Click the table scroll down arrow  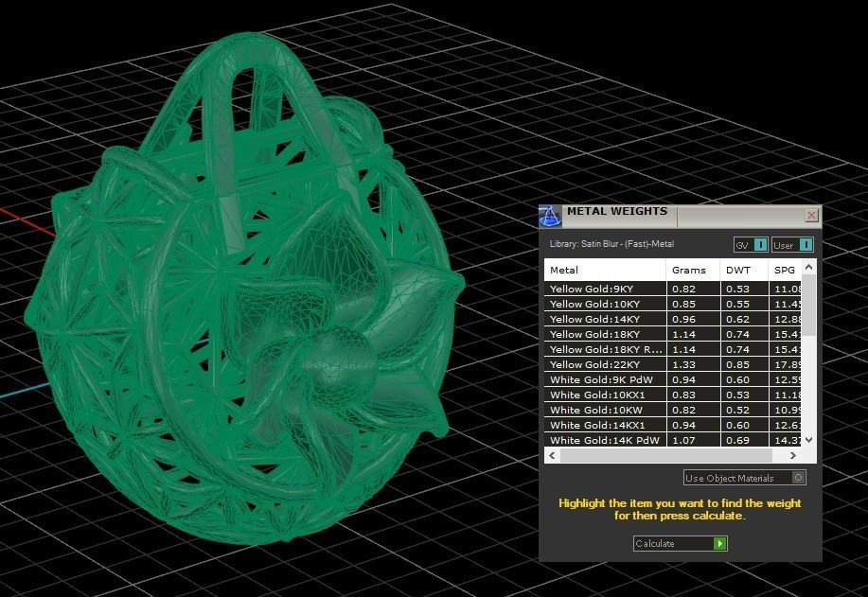[808, 440]
